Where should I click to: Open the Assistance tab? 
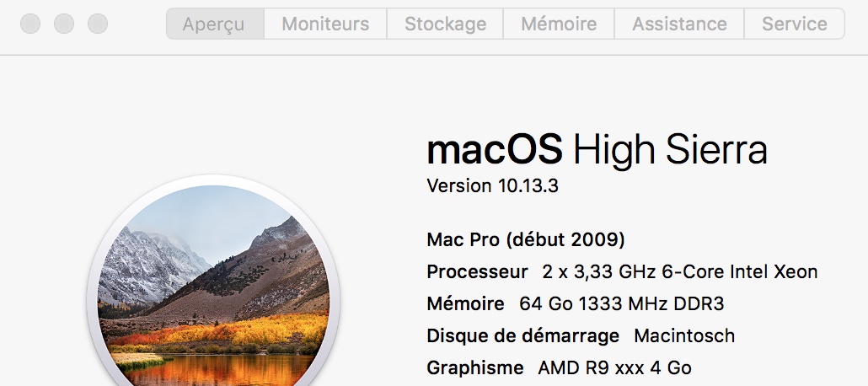click(x=679, y=24)
